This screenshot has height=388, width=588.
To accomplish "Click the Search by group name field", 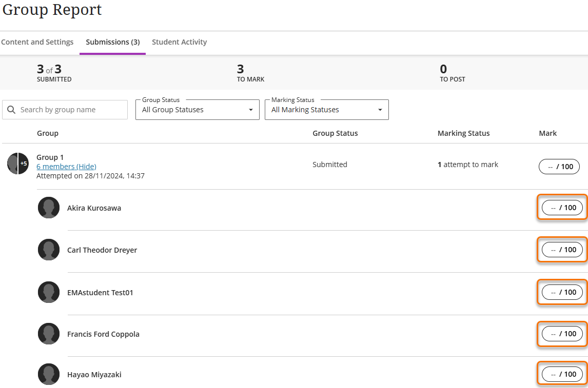I will click(71, 110).
